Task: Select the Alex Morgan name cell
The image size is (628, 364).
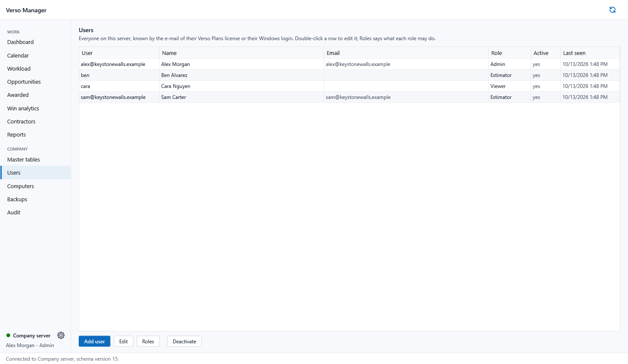Action: (x=242, y=64)
